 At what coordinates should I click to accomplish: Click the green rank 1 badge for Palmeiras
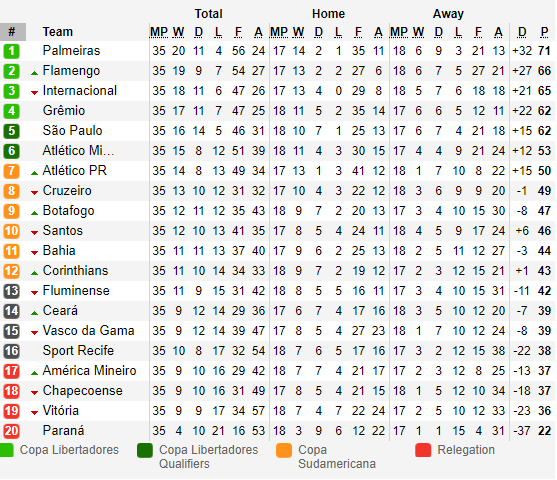click(11, 51)
